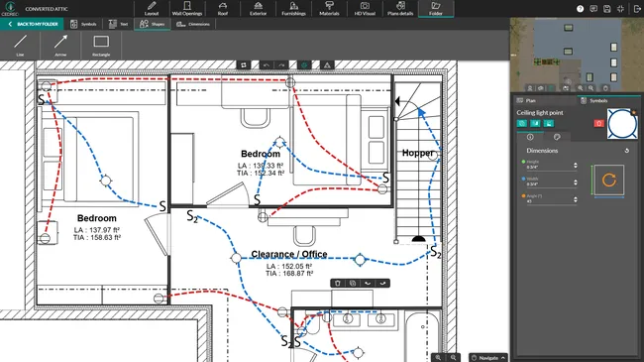
Task: Switch to the Roof step
Action: tap(223, 9)
